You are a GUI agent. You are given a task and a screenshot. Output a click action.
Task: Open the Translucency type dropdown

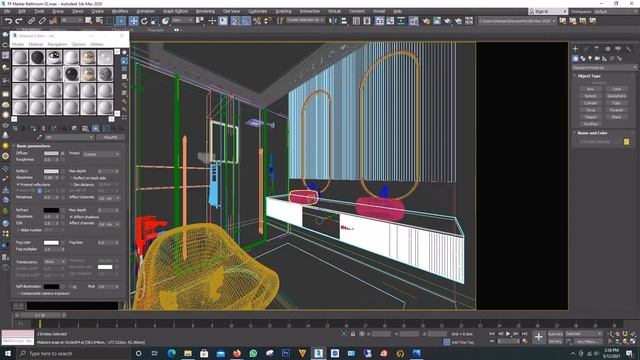55,262
